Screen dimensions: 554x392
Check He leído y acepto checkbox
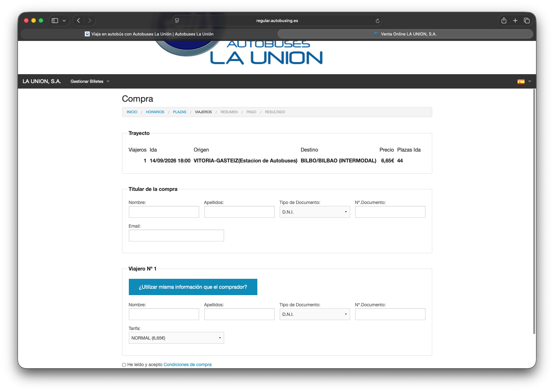pyautogui.click(x=124, y=365)
